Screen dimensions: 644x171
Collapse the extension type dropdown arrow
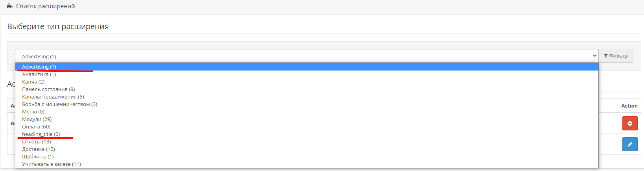pos(594,56)
